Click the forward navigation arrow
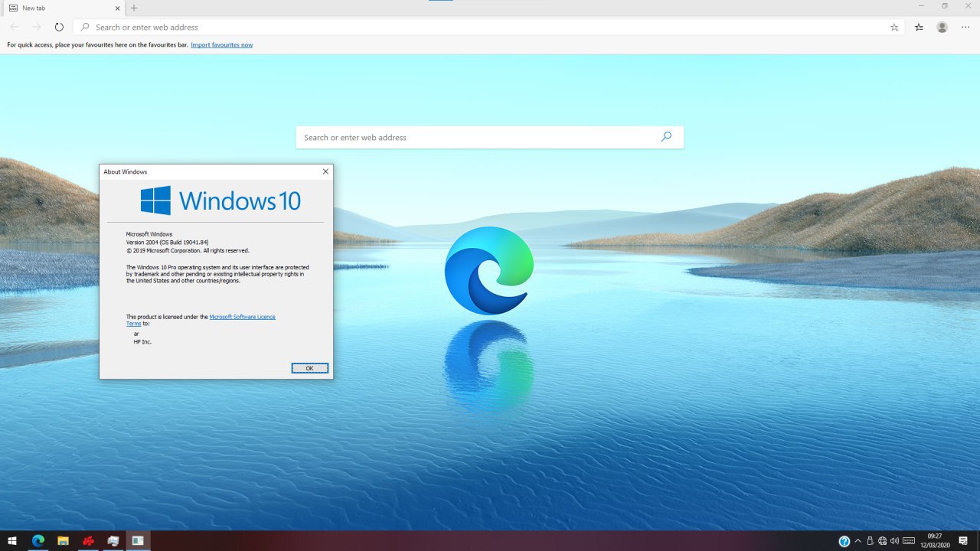Screen dimensions: 980x551 [x=37, y=27]
